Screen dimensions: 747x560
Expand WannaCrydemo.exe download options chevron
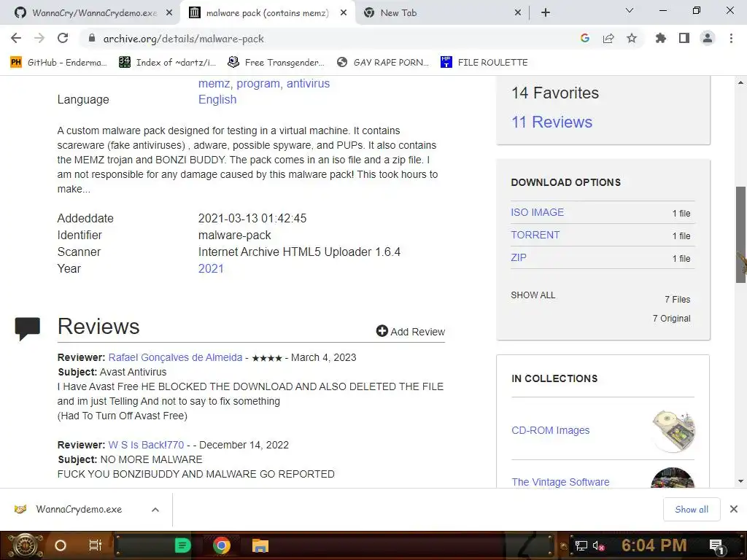[155, 510]
